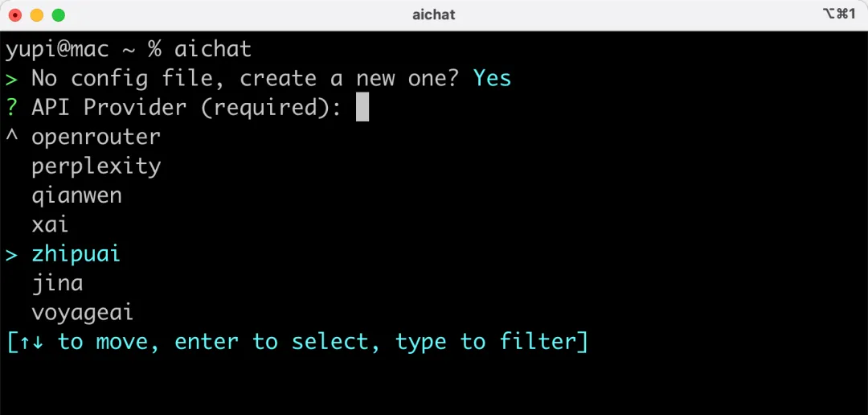Click the aichat command at the shell prompt
The width and height of the screenshot is (868, 415).
[213, 49]
